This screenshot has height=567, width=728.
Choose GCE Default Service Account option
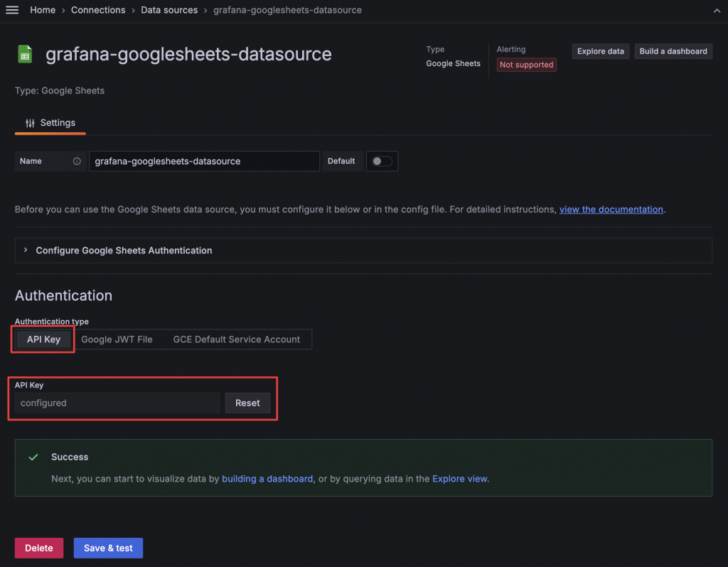[x=237, y=339]
